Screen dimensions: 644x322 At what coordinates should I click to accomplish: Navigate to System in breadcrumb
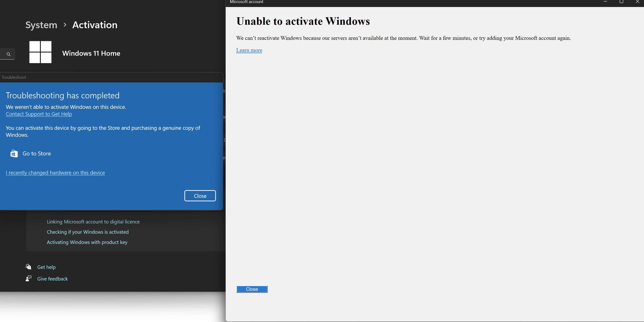(41, 25)
